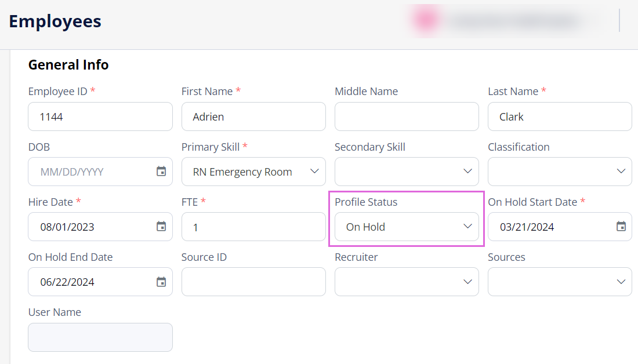
Task: Open the Secondary Skill dropdown
Action: coord(407,172)
